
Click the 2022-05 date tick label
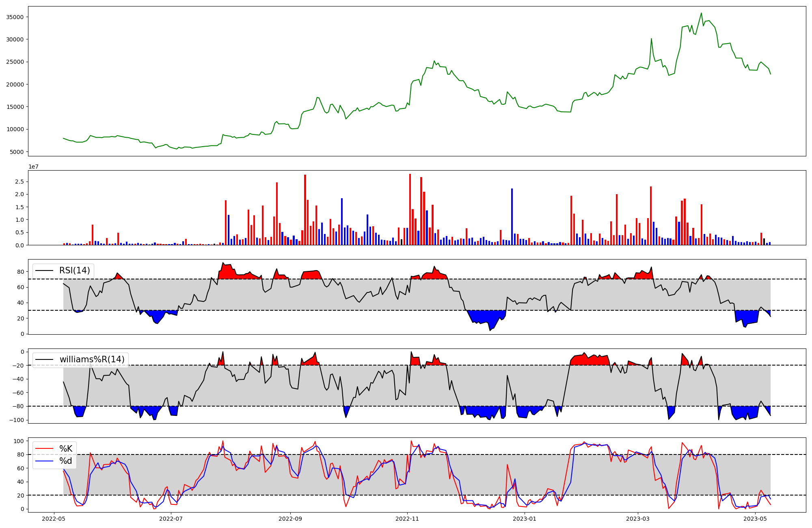pyautogui.click(x=54, y=519)
